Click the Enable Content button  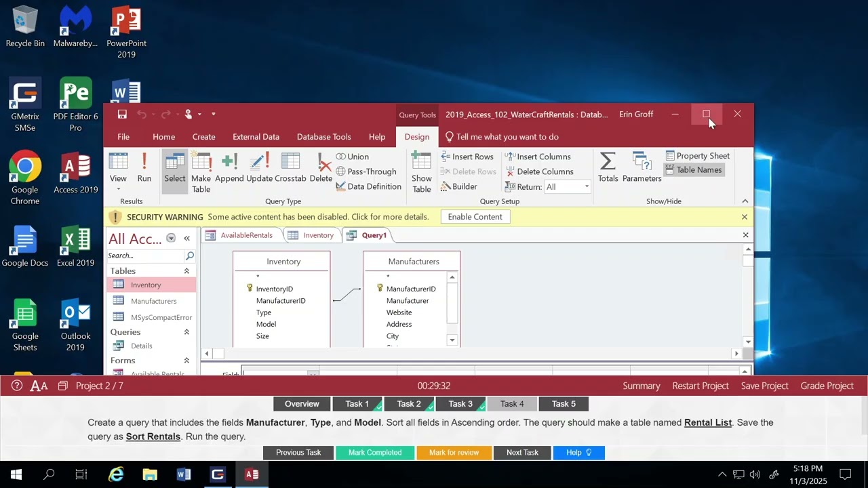tap(475, 217)
